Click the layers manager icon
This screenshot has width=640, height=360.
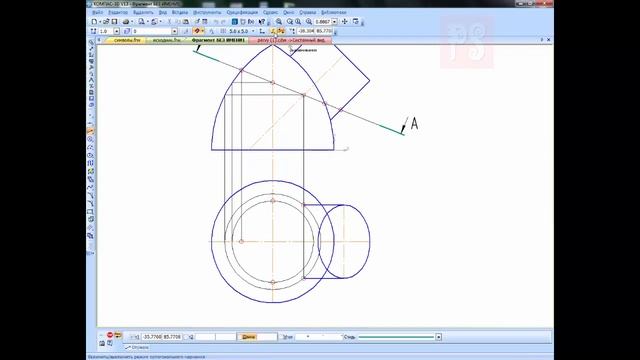click(127, 31)
